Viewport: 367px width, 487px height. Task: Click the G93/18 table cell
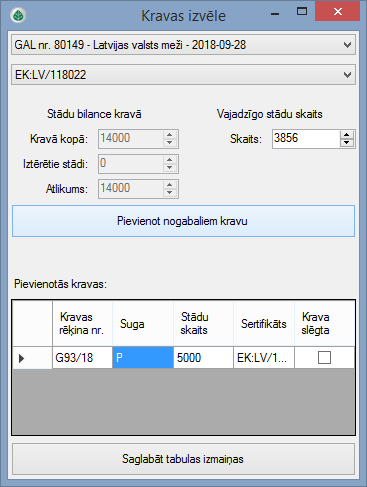pyautogui.click(x=82, y=358)
